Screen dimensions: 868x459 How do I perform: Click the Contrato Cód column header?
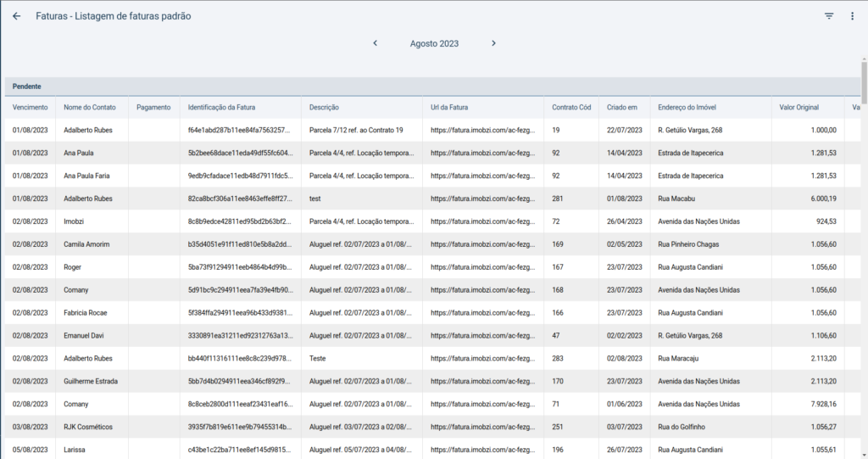pos(571,108)
